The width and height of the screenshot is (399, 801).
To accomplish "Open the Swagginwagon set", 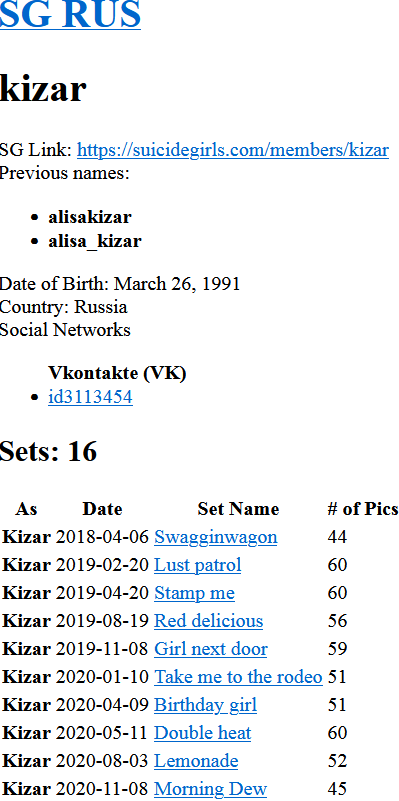I will 216,537.
